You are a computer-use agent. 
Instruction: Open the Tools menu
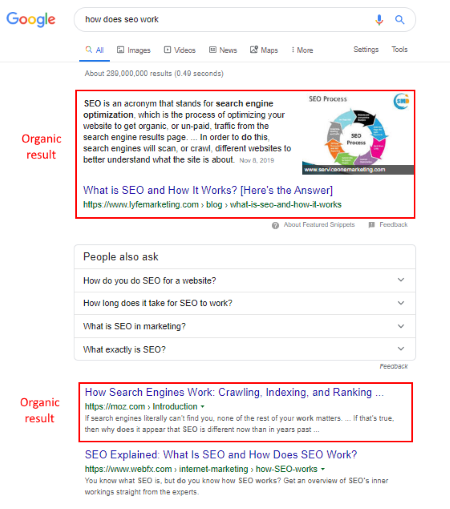pyautogui.click(x=399, y=49)
